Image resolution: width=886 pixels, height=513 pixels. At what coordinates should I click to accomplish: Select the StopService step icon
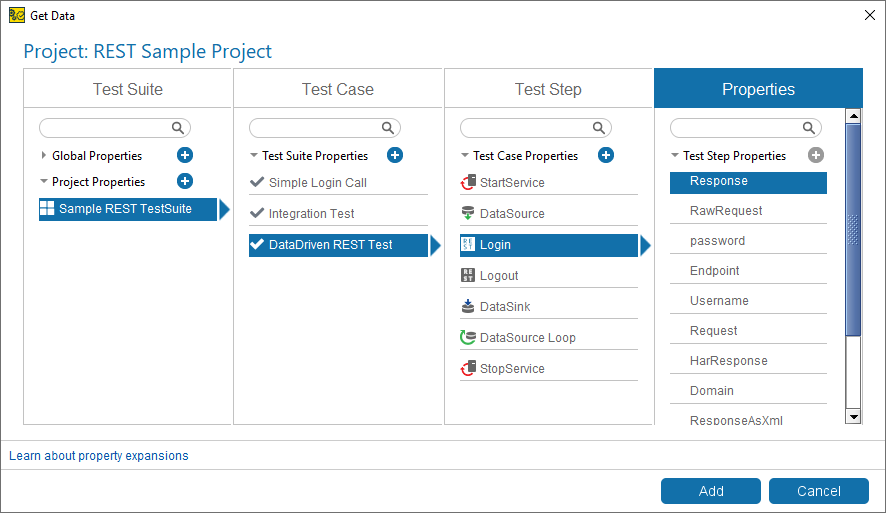pos(468,368)
